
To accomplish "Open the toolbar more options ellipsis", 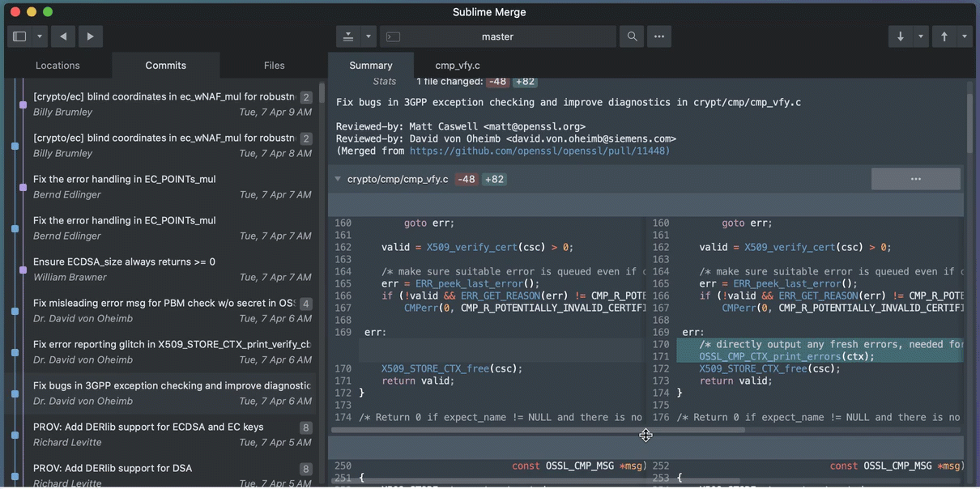I will tap(659, 36).
